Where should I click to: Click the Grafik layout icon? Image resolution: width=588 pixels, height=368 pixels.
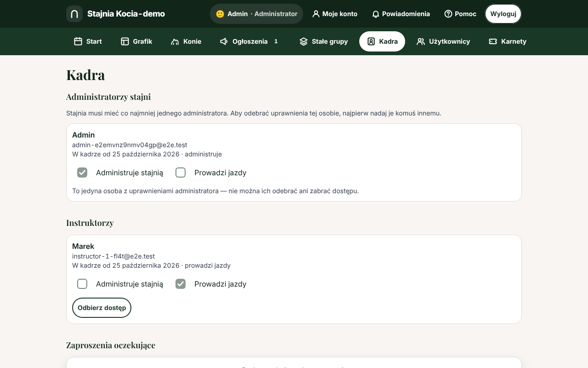(125, 41)
